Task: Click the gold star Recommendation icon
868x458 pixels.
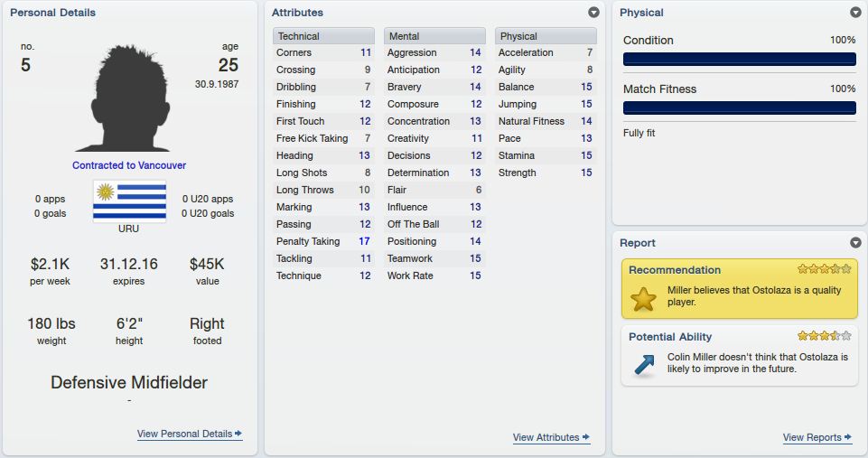Action: pos(643,299)
